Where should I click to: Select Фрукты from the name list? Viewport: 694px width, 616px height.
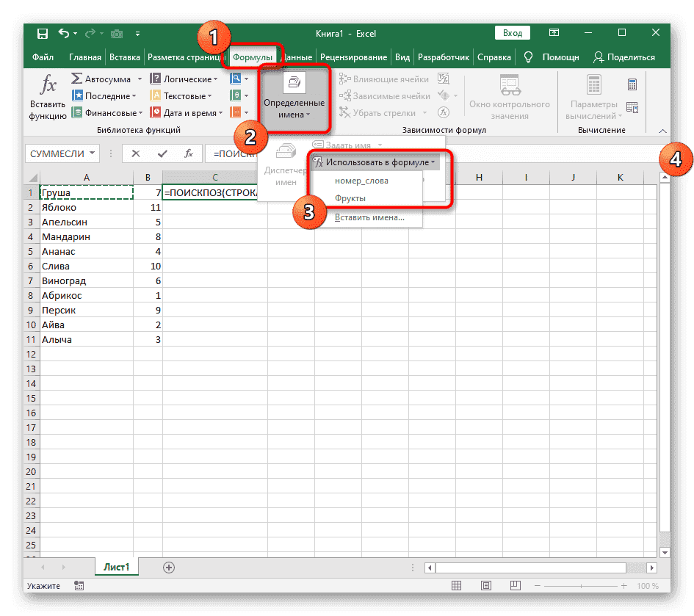pyautogui.click(x=350, y=198)
